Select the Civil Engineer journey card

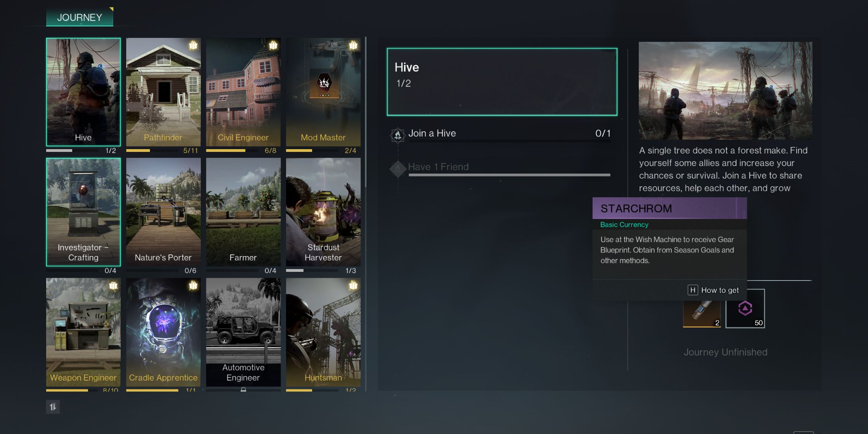[243, 92]
